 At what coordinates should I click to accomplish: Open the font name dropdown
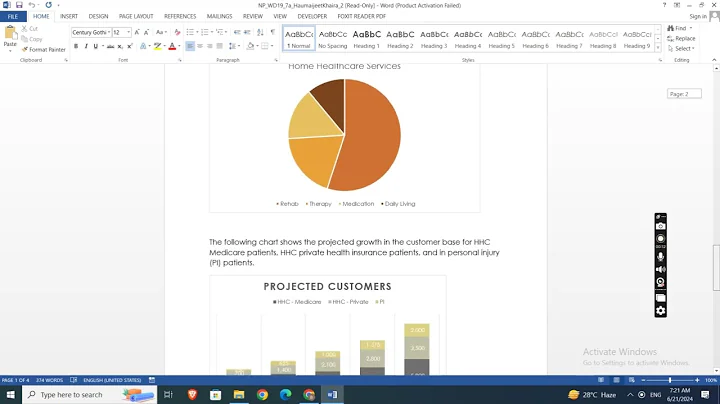(109, 32)
